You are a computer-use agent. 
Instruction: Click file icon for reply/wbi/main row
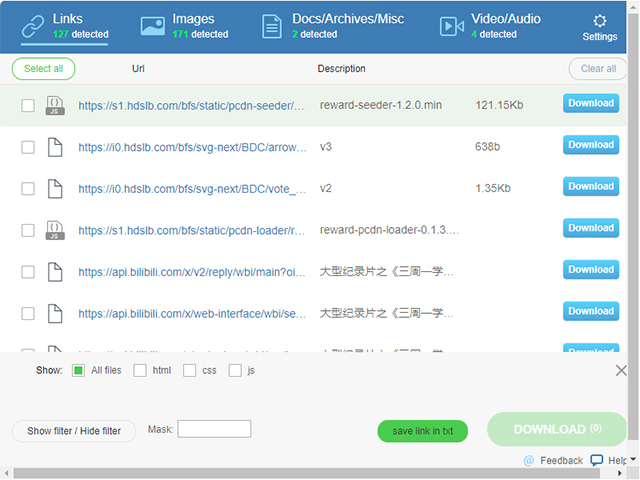[x=55, y=272]
